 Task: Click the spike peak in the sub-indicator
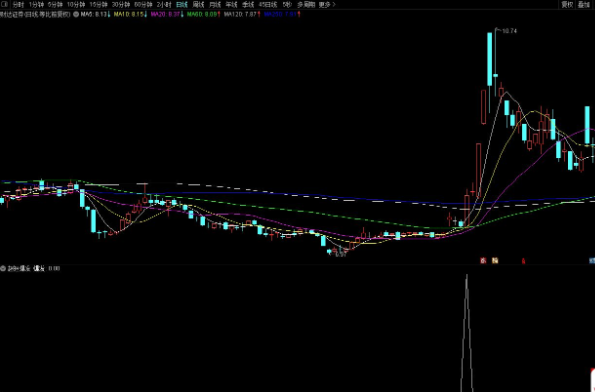point(467,276)
